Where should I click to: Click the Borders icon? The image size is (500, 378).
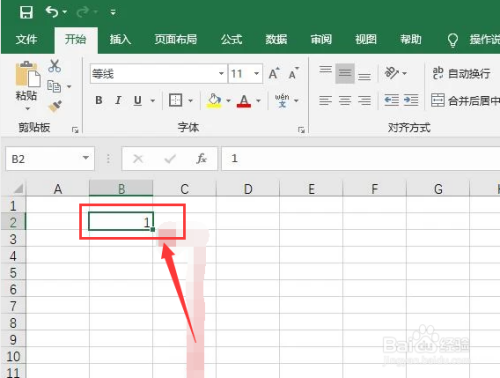[175, 100]
